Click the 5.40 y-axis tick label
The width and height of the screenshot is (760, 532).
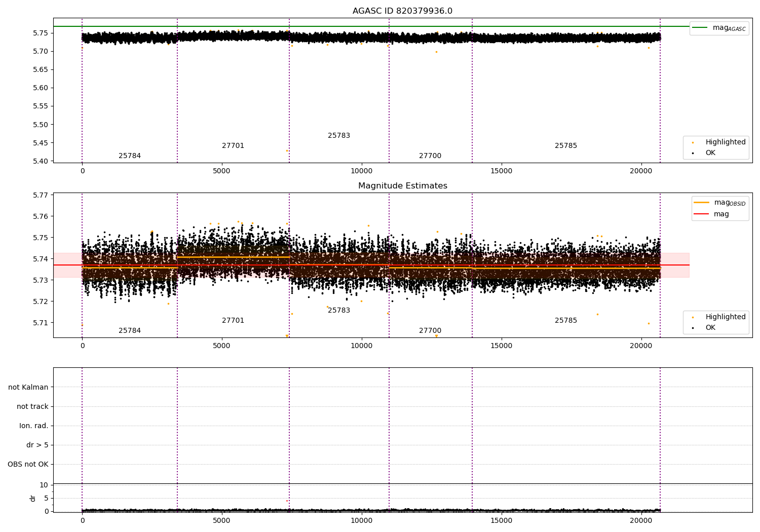point(41,161)
